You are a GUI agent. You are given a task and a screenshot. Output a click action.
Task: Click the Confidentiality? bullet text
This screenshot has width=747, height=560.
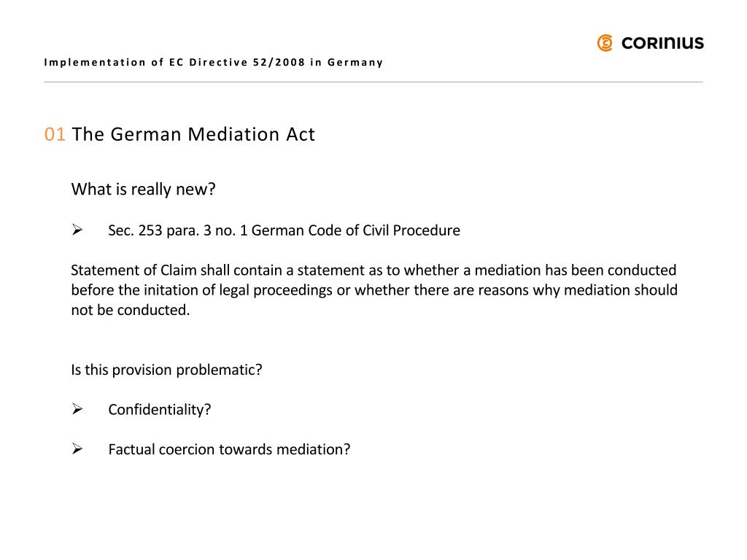click(159, 409)
